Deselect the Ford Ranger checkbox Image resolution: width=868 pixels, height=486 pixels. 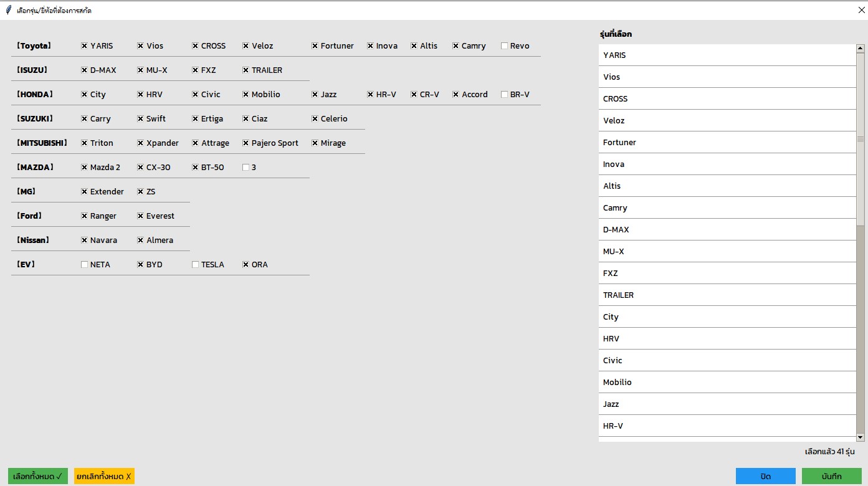[85, 216]
